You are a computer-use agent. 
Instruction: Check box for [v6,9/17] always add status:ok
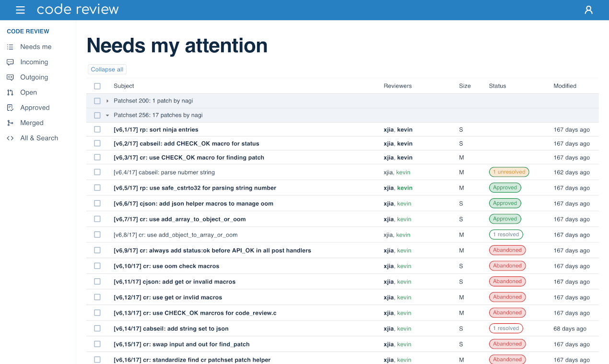(97, 250)
